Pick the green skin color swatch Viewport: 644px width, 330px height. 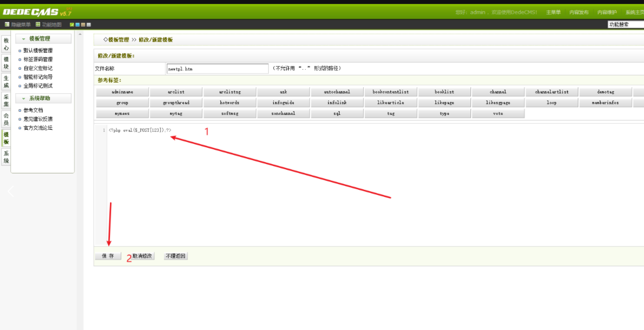click(72, 25)
